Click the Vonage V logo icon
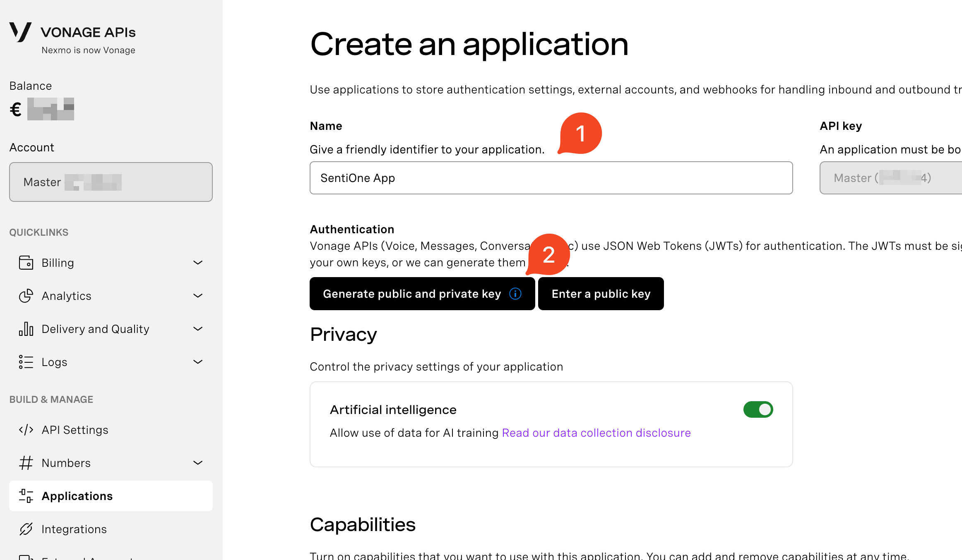962x560 pixels. [x=20, y=32]
